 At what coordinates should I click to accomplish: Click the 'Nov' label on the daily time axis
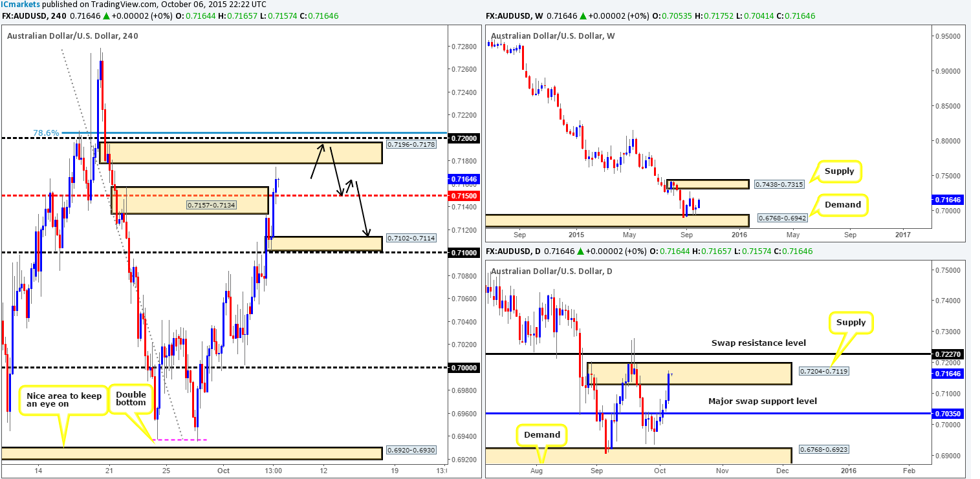pos(722,471)
